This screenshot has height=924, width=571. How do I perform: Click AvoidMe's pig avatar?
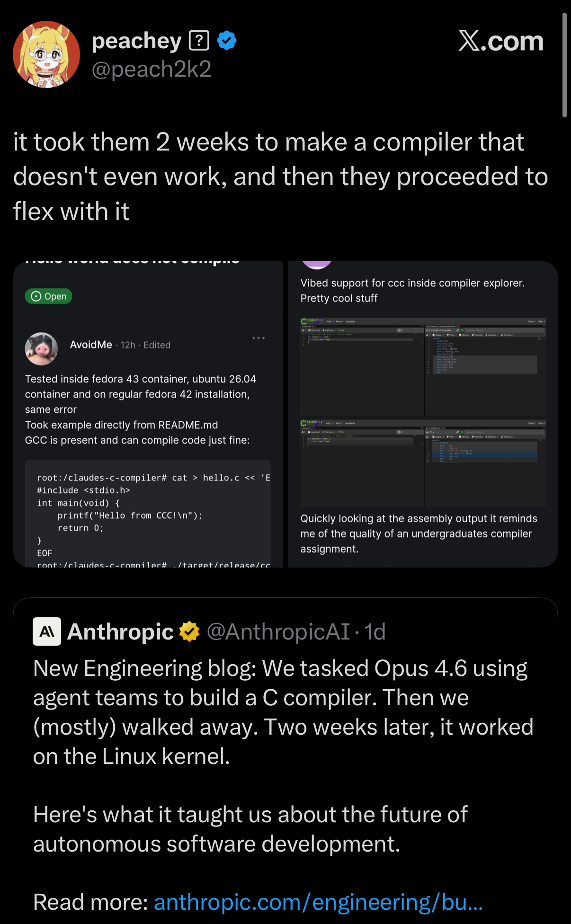click(41, 348)
